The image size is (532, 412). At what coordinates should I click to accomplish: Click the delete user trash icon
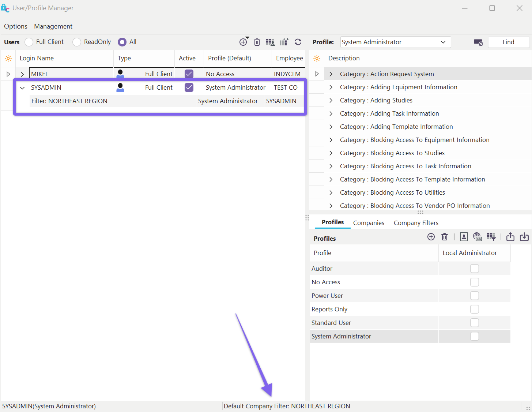coord(257,42)
